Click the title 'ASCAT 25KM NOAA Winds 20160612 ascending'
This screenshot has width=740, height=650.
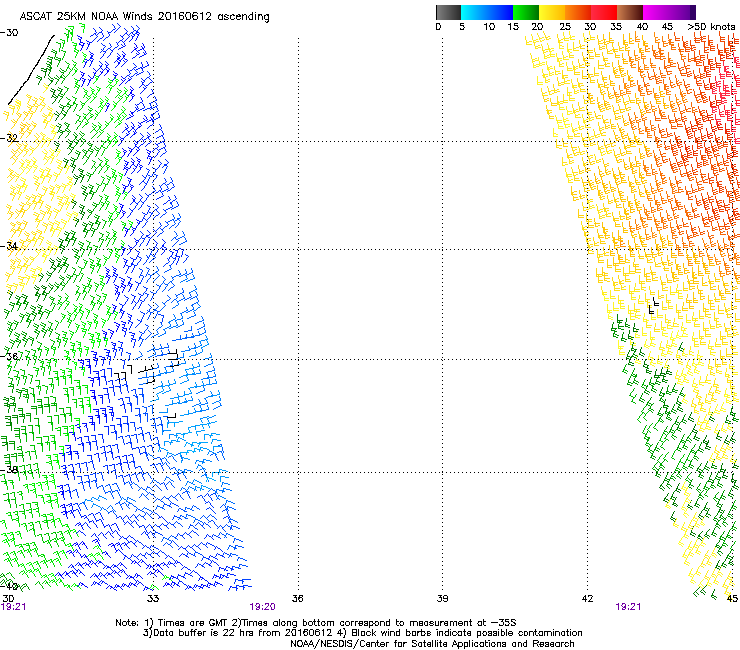tap(144, 17)
